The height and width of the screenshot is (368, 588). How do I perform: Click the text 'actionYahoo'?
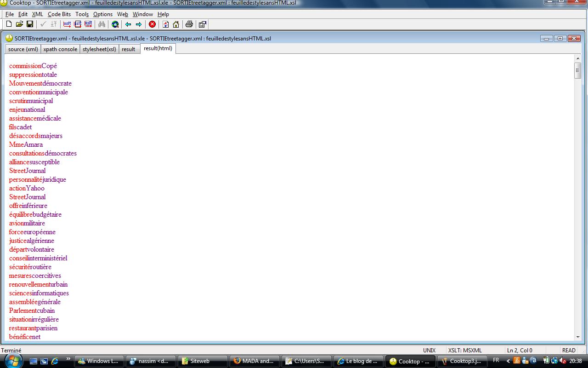click(27, 188)
